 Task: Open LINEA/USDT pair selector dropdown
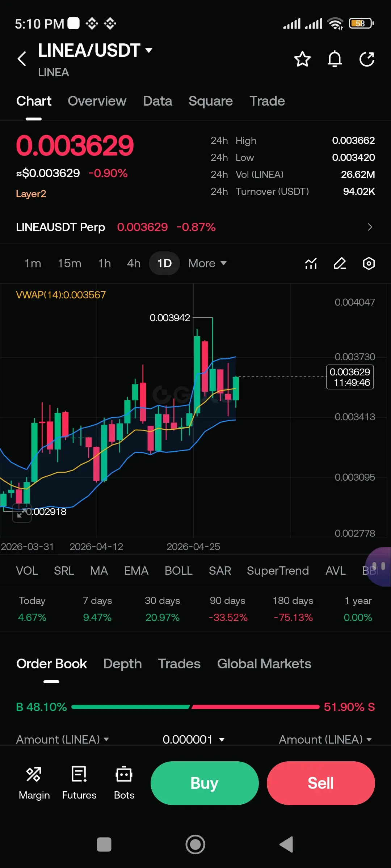pyautogui.click(x=95, y=51)
